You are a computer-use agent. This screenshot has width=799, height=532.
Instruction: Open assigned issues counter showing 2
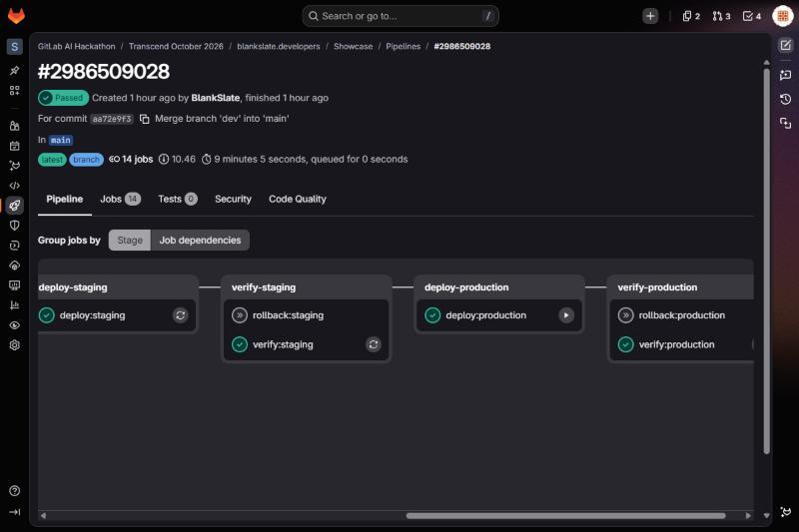point(691,16)
